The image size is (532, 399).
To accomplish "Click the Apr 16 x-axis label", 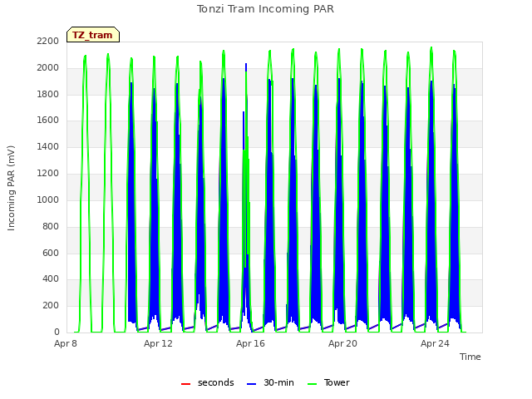I will click(250, 343).
